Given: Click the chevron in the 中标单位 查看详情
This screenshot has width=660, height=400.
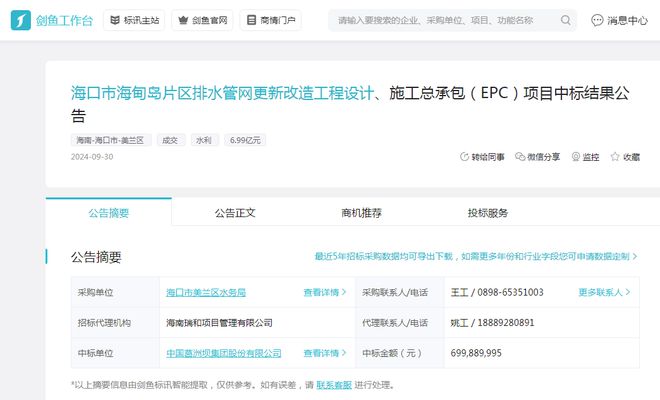Looking at the screenshot, I should pyautogui.click(x=344, y=353).
